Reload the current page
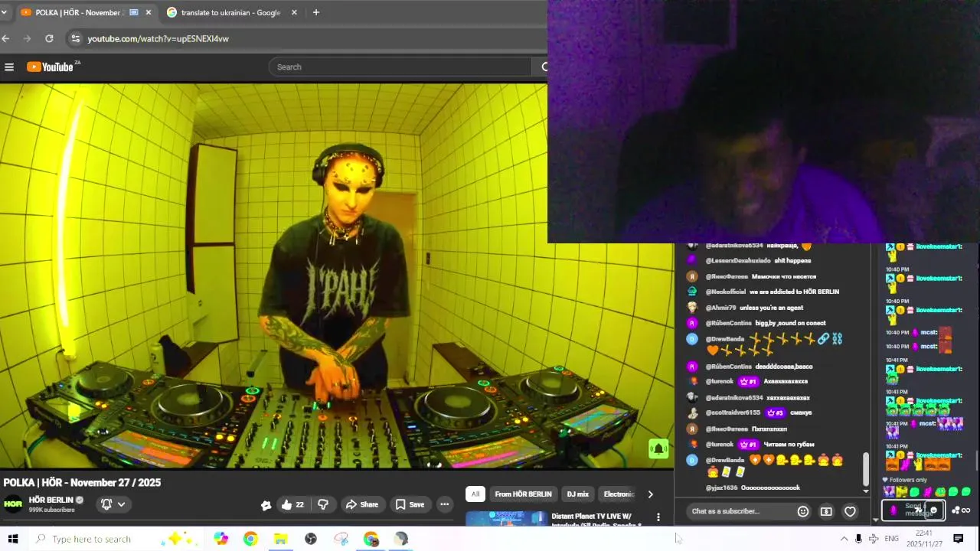Image resolution: width=980 pixels, height=551 pixels. [49, 38]
